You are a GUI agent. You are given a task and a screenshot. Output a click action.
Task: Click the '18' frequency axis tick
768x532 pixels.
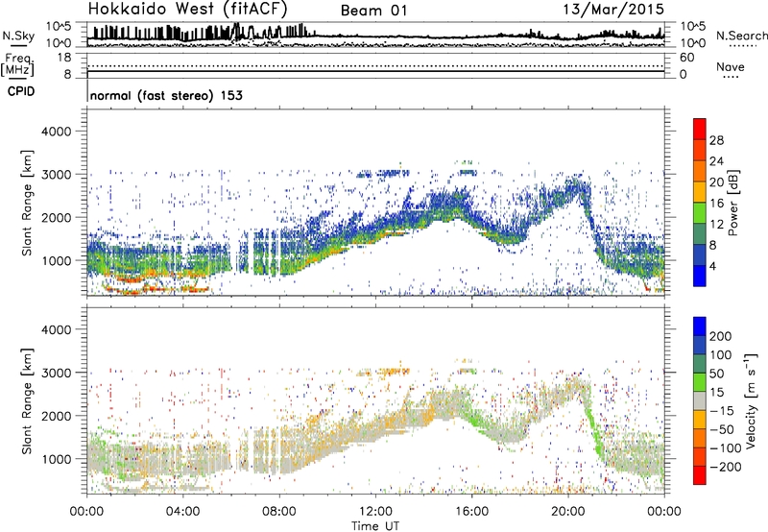(64, 58)
